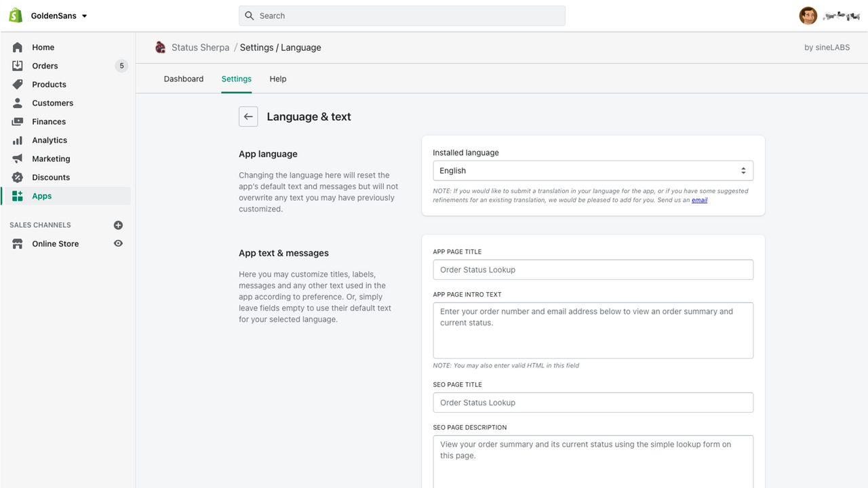868x488 pixels.
Task: Click the Shopify bag logo
Action: (15, 16)
